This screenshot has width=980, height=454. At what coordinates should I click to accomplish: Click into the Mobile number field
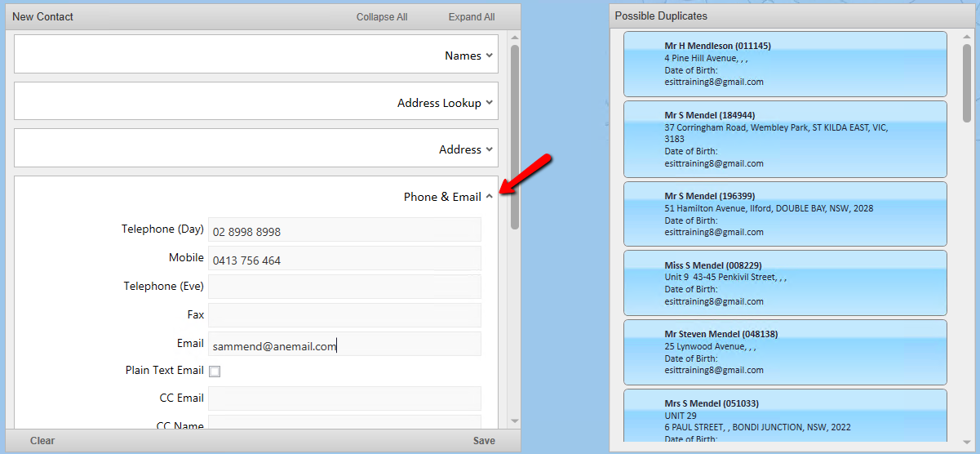coord(344,260)
